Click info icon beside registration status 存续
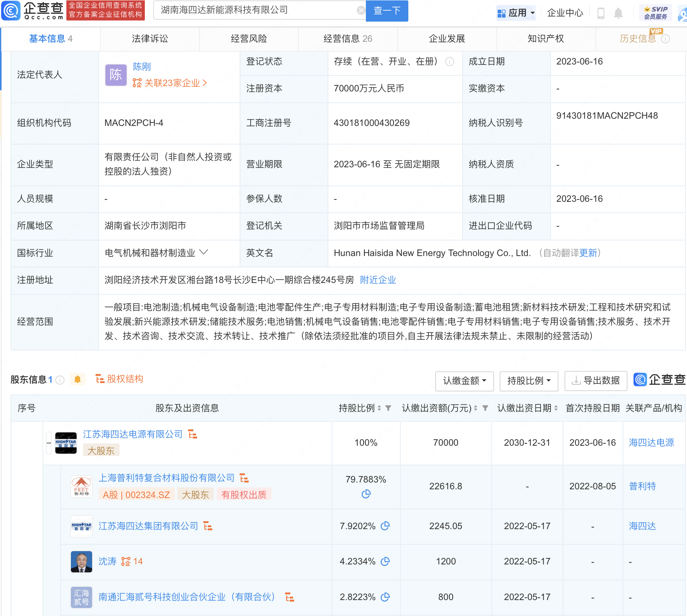Viewport: 687px width, 616px height. pos(450,61)
